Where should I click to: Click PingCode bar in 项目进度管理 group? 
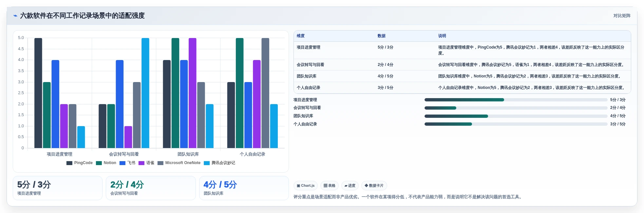pyautogui.click(x=38, y=93)
